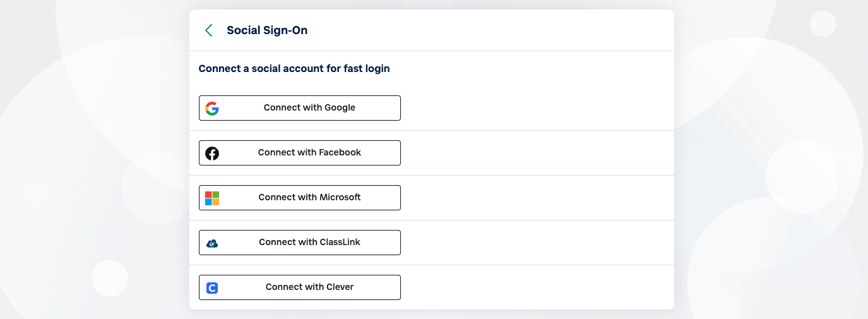This screenshot has width=868, height=319.
Task: Click the Facebook logo icon
Action: pos(212,153)
